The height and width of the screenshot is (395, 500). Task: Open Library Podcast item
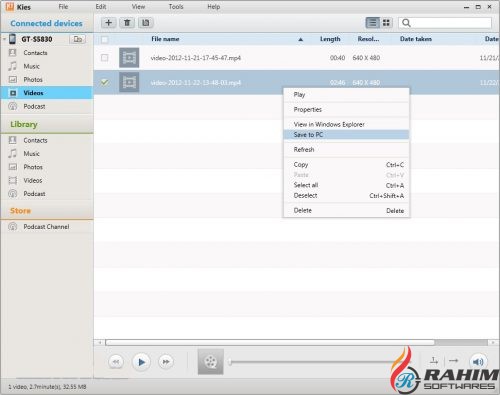pos(34,194)
